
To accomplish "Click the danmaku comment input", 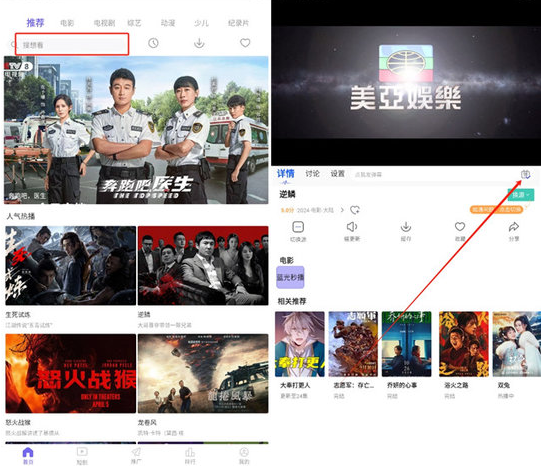I will coord(431,174).
